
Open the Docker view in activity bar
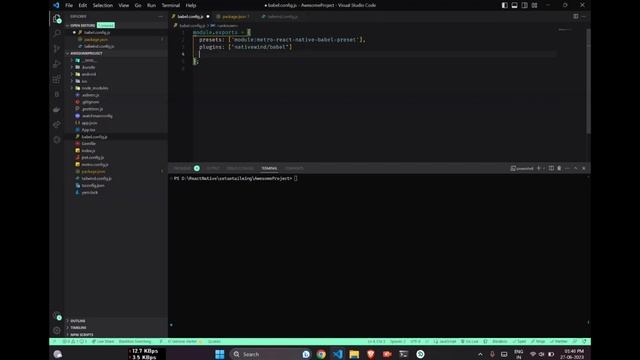[x=57, y=109]
